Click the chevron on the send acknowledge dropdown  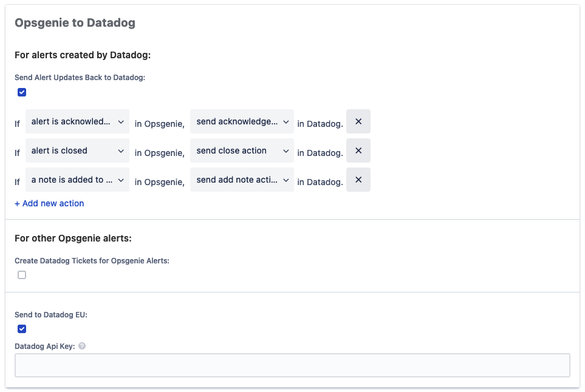(x=285, y=121)
